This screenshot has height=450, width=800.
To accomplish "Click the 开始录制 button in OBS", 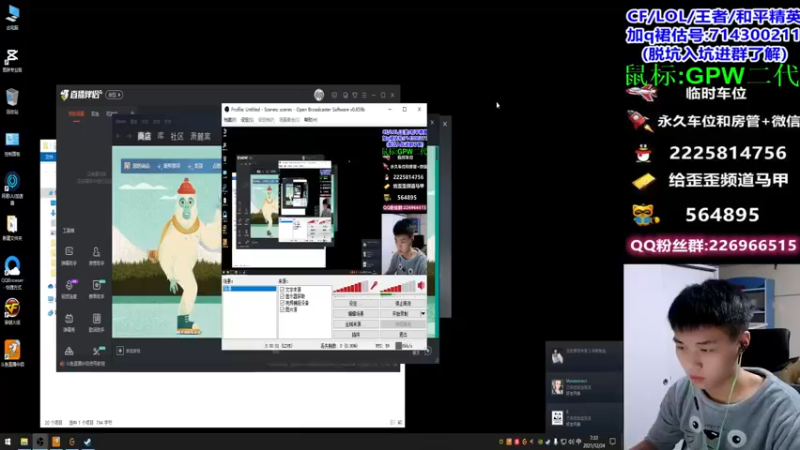I will click(400, 314).
